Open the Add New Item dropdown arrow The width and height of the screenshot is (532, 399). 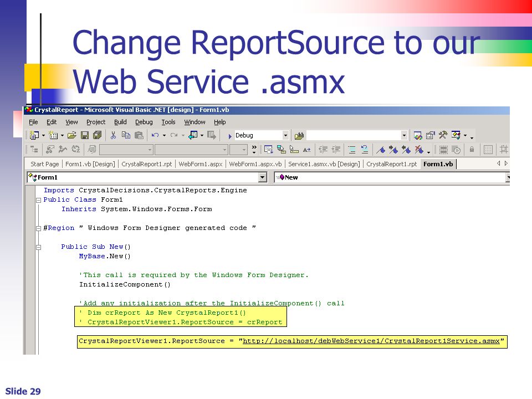tap(63, 136)
